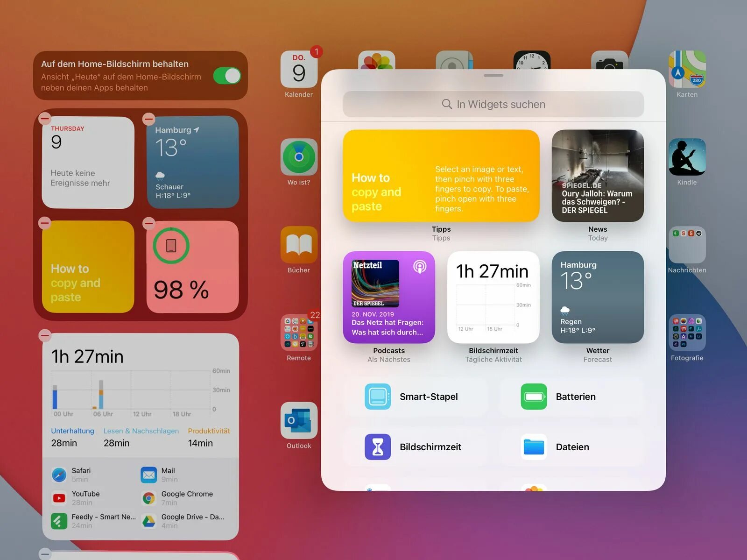This screenshot has height=560, width=747.
Task: Tap the widget gallery drag handle
Action: pos(493,75)
